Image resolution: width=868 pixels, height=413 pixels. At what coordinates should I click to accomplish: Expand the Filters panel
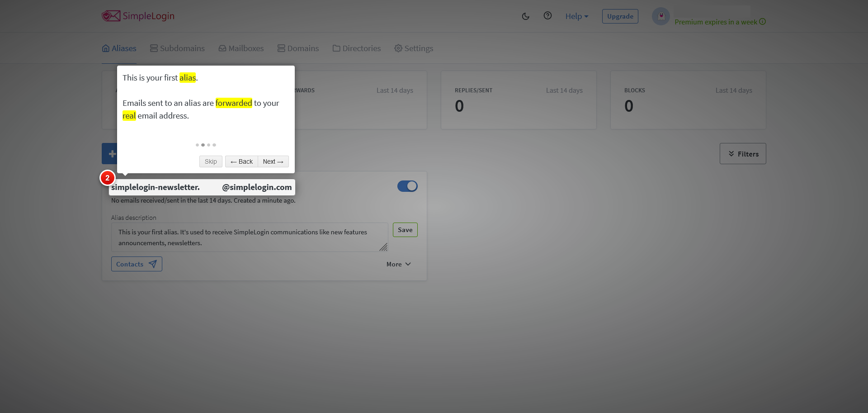point(743,154)
